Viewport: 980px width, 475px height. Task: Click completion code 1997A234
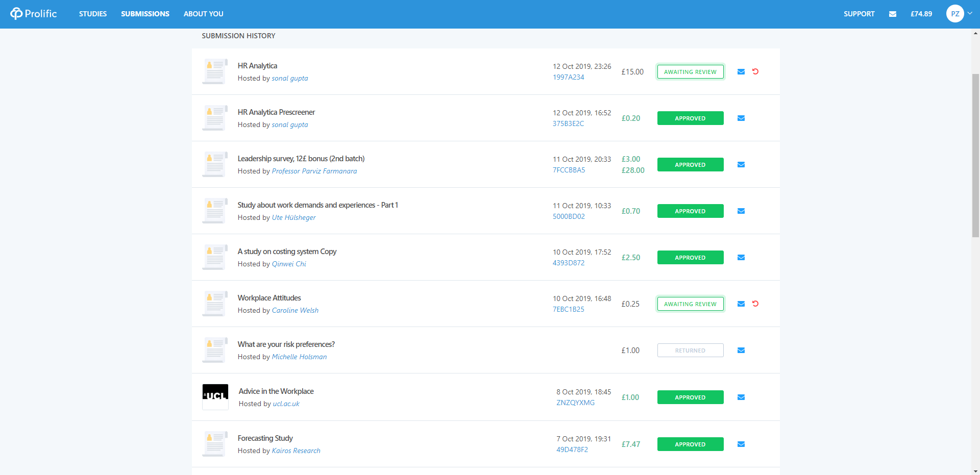[569, 78]
